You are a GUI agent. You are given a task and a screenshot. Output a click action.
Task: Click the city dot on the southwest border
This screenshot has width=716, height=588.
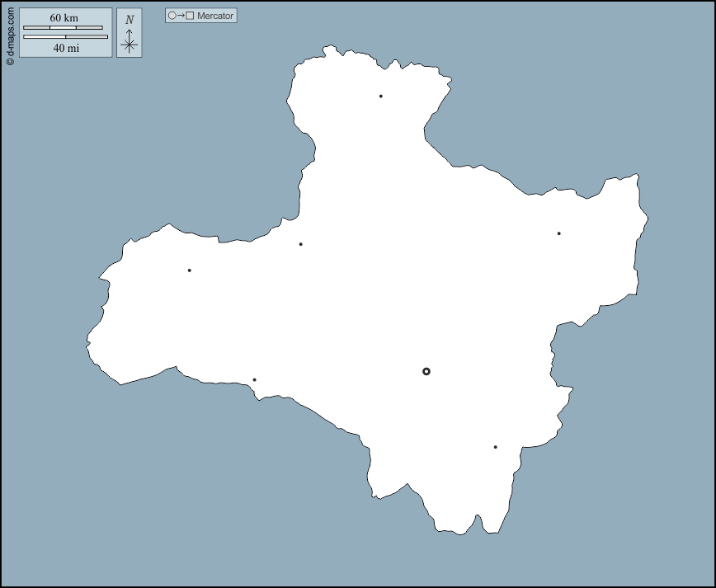tap(254, 380)
